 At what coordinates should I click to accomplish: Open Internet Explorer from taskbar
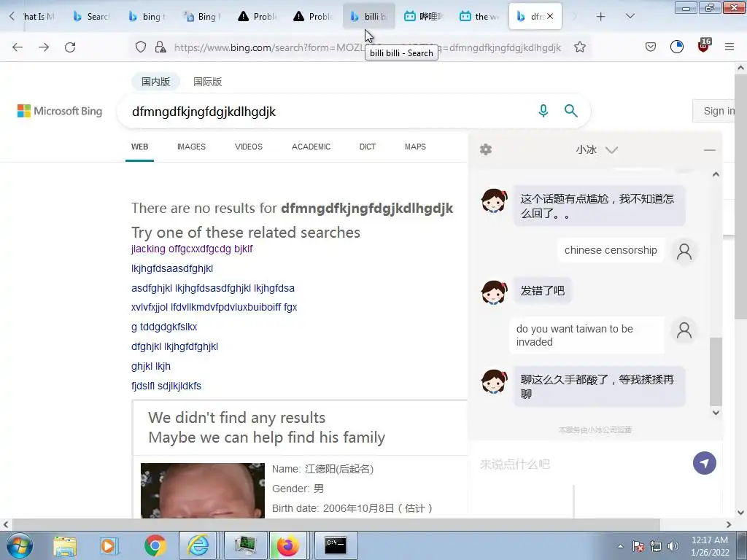coord(198,545)
